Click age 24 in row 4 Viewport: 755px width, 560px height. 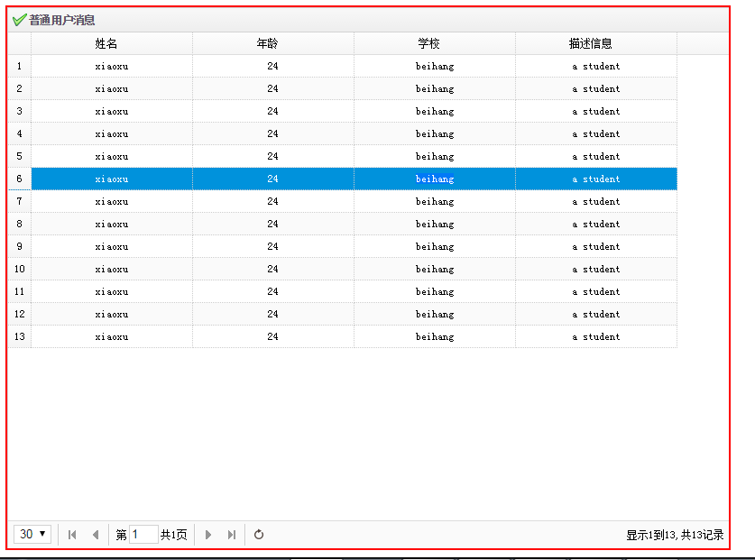273,133
